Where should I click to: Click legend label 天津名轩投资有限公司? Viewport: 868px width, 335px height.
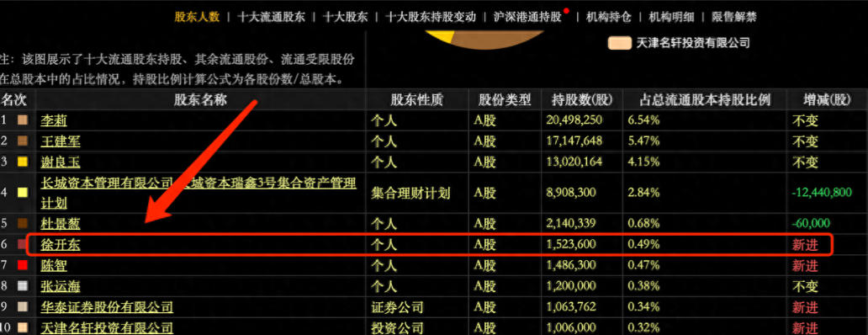[693, 43]
